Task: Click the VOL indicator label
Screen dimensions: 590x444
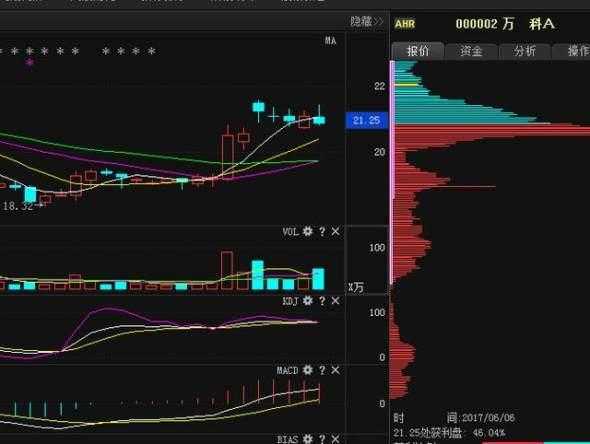Action: coord(290,231)
